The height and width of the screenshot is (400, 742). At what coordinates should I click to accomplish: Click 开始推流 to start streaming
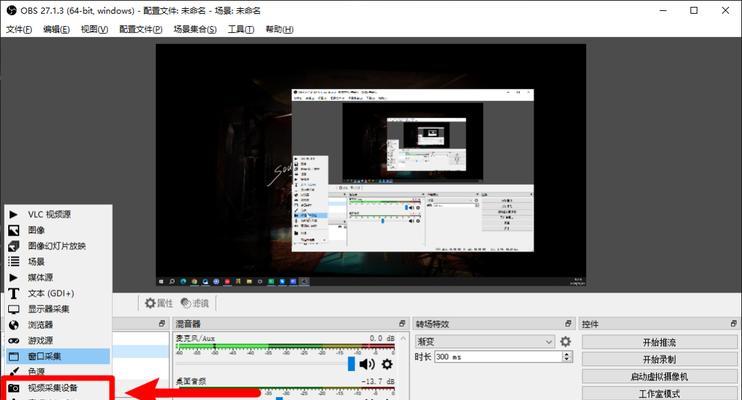coord(659,342)
